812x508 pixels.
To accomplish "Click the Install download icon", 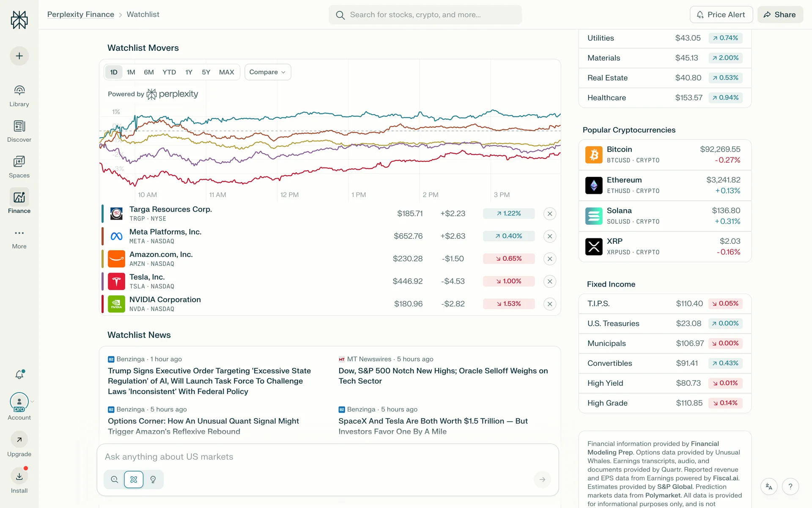I will click(x=19, y=477).
